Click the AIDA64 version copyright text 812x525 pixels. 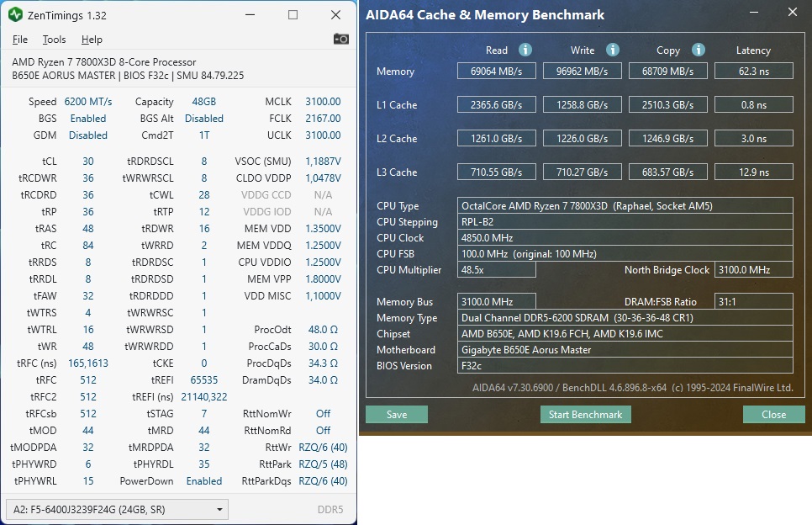coord(632,388)
